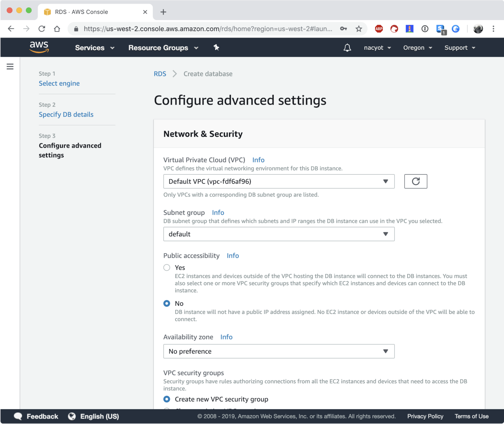Viewport: 504px width, 424px height.
Task: Click the browser address bar URL
Action: (x=208, y=29)
